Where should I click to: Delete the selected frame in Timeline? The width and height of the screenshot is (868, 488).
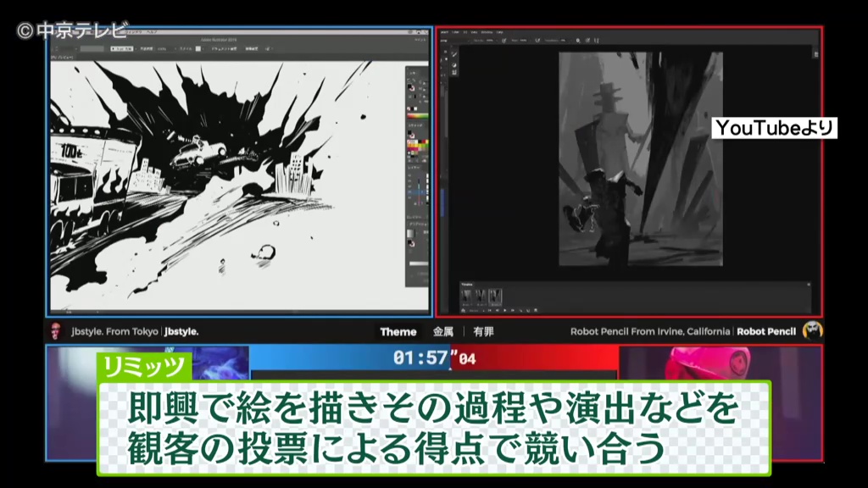click(x=536, y=310)
